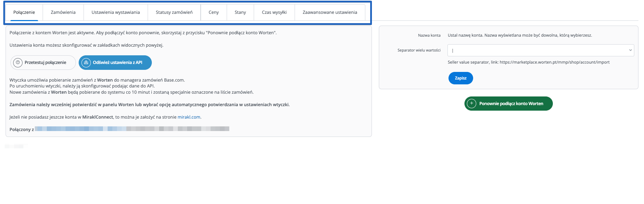This screenshot has height=204, width=644.
Task: Click the icon in Odśwież ustawienia z API
Action: [86, 63]
